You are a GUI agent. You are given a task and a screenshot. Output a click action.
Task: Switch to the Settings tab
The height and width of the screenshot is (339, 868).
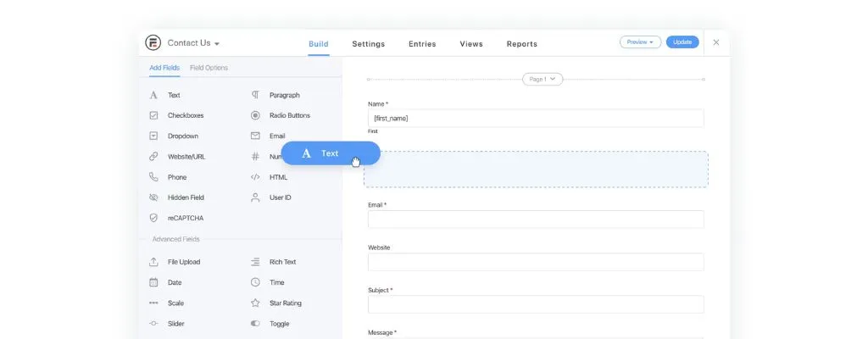tap(368, 44)
